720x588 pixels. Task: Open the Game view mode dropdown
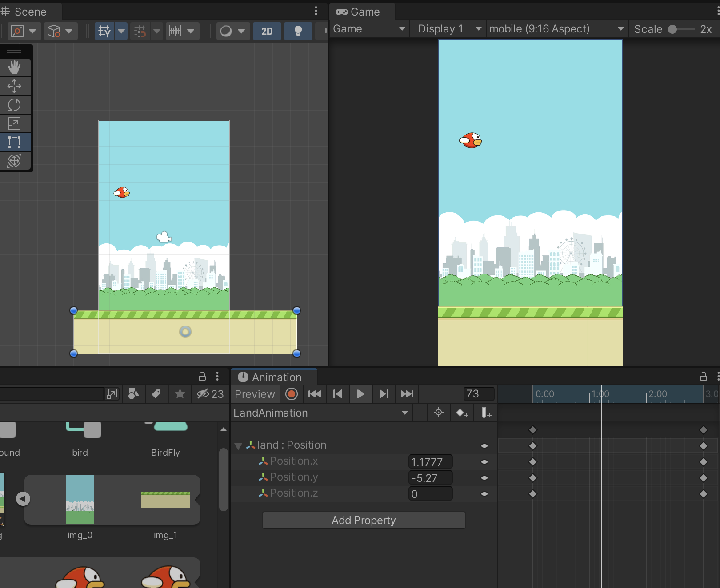coord(369,29)
